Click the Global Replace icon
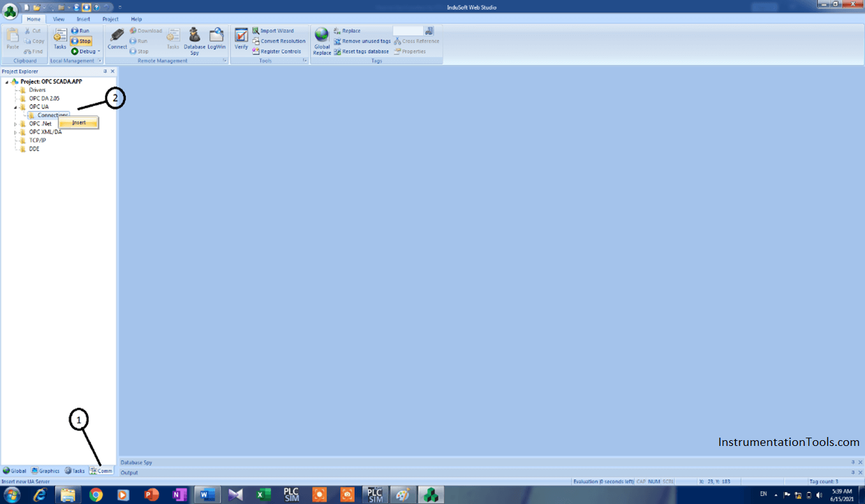 pos(322,41)
